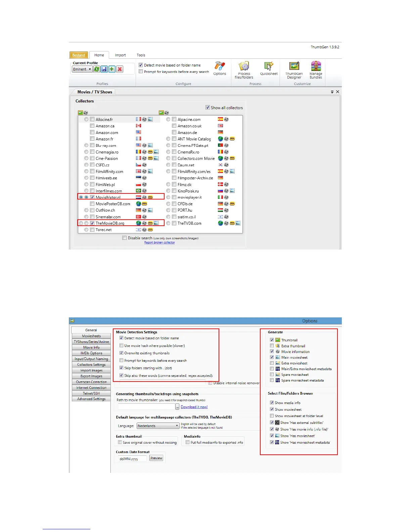
Task: Select the Allocine.fr radio button
Action: pyautogui.click(x=86, y=119)
